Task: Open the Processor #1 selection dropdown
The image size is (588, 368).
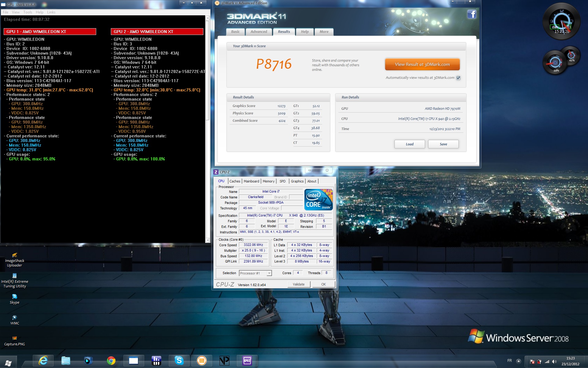Action: (255, 273)
